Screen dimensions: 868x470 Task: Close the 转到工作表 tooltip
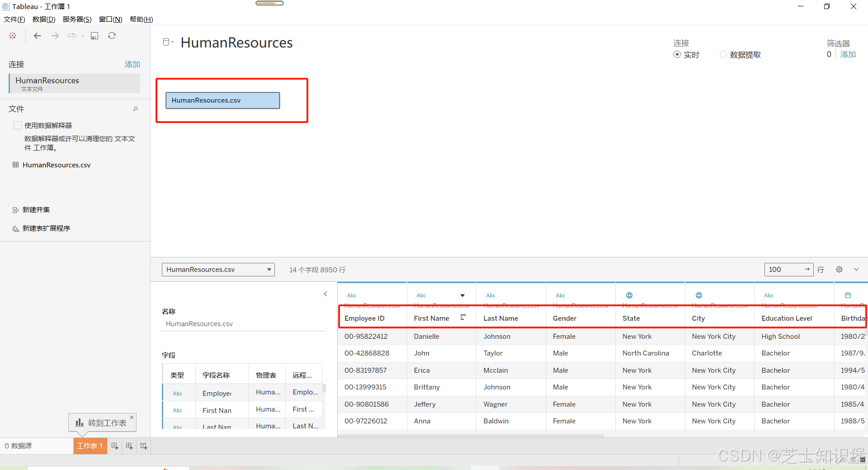(x=132, y=417)
